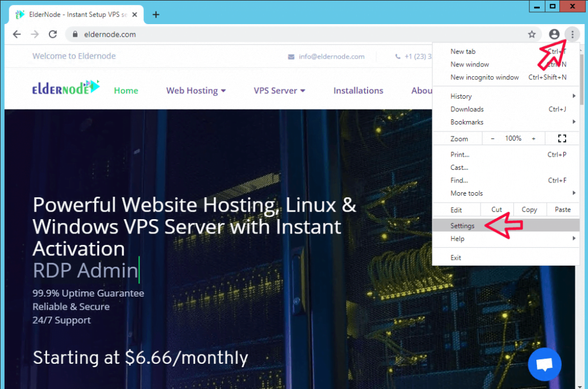Expand the Bookmarks submenu
588x389 pixels.
pos(467,122)
